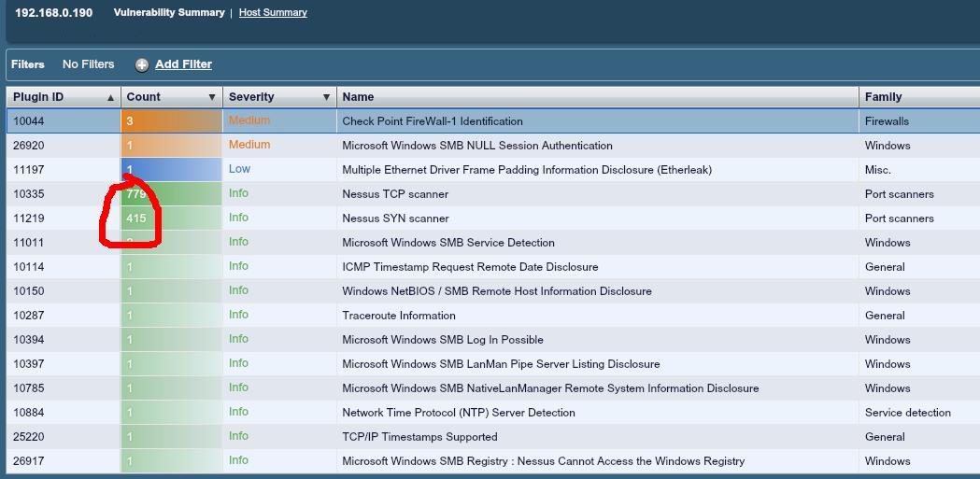Select Network Time Protocol Server Detection row

click(x=459, y=413)
